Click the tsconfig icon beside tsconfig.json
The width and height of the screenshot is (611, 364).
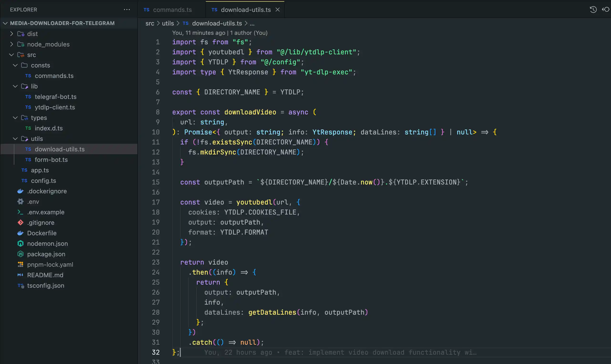[x=21, y=286]
